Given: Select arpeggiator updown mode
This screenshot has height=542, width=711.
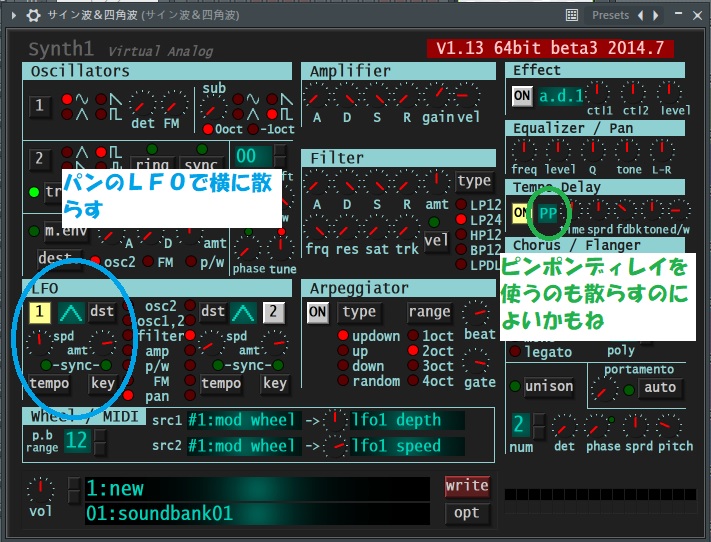Looking at the screenshot, I should [x=343, y=336].
